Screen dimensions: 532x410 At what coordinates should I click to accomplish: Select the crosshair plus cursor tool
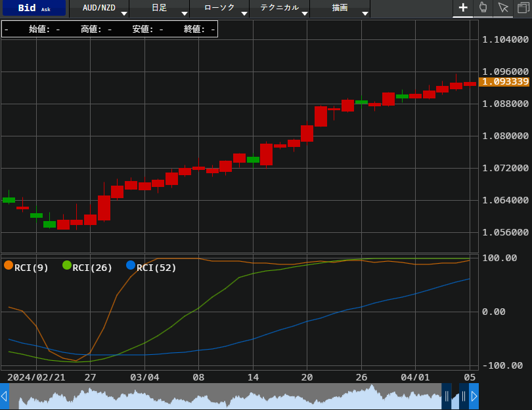coord(463,8)
